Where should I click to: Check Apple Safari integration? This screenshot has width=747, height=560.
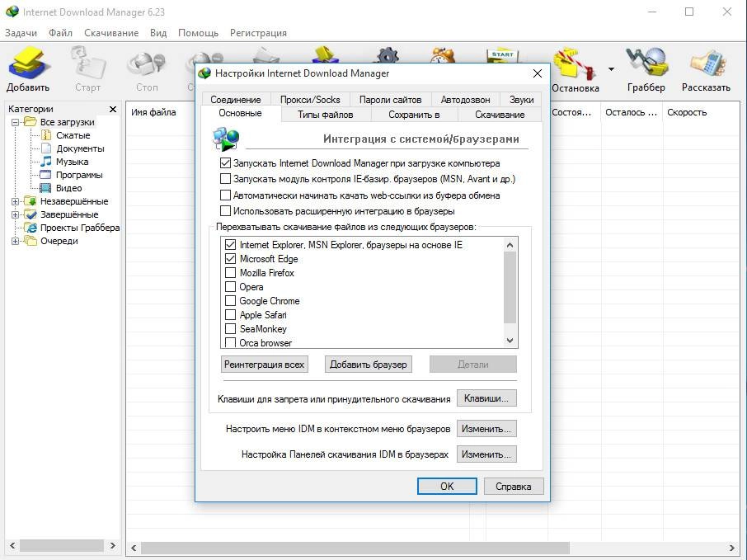231,314
